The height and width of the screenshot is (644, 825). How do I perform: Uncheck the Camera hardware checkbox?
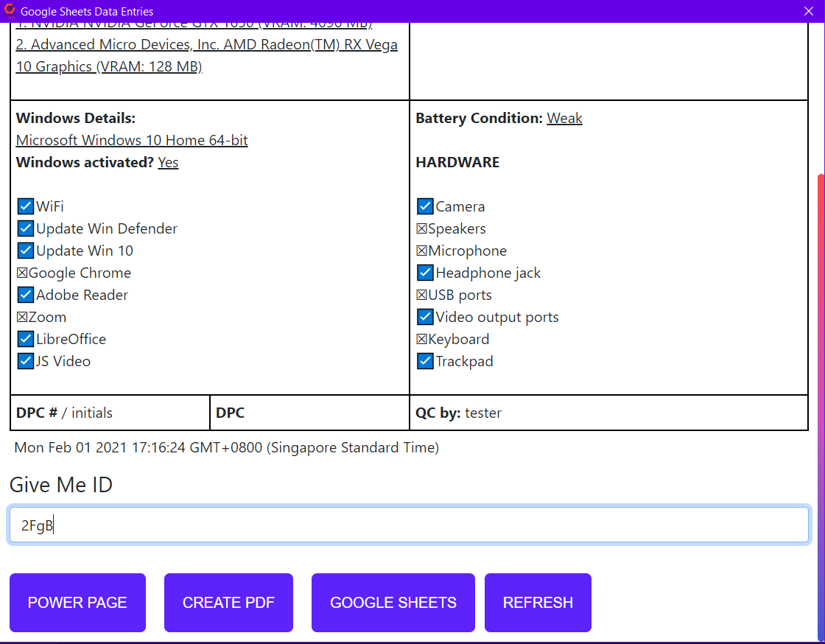pyautogui.click(x=425, y=206)
